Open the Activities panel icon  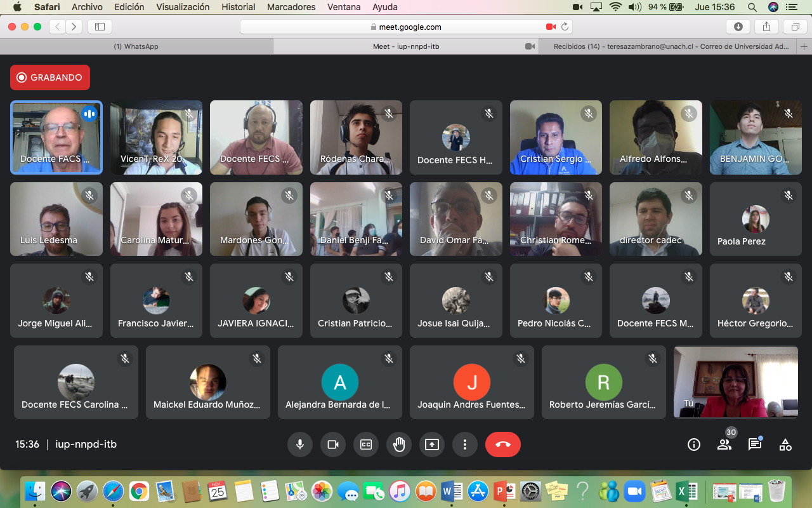pos(785,444)
